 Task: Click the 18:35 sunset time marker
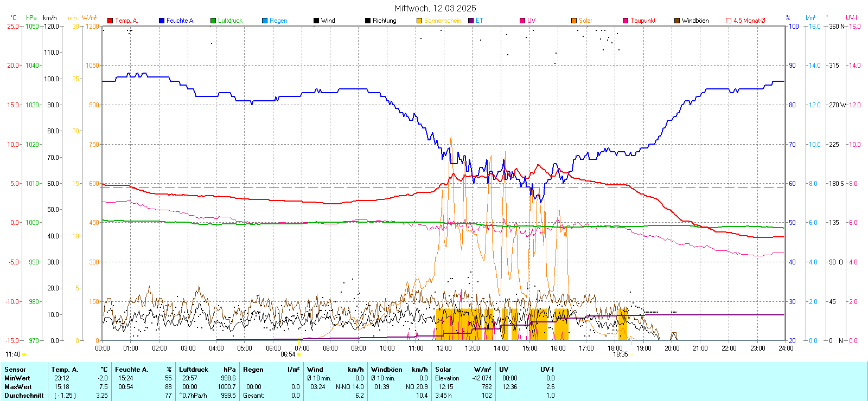(620, 354)
